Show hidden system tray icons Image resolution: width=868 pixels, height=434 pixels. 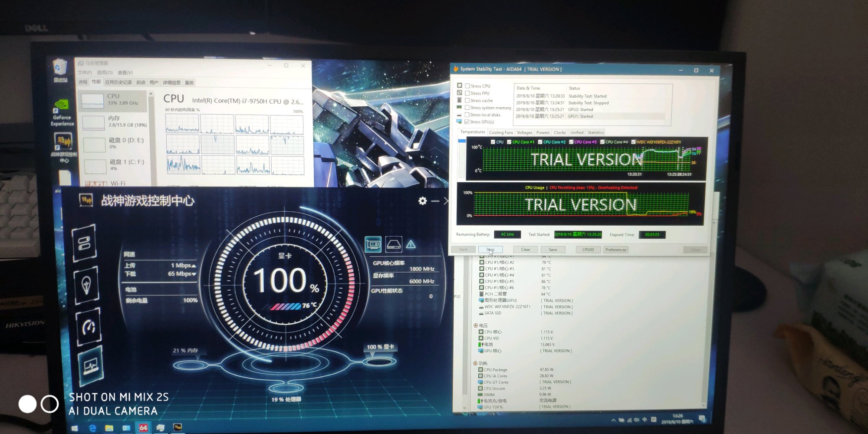coord(613,420)
